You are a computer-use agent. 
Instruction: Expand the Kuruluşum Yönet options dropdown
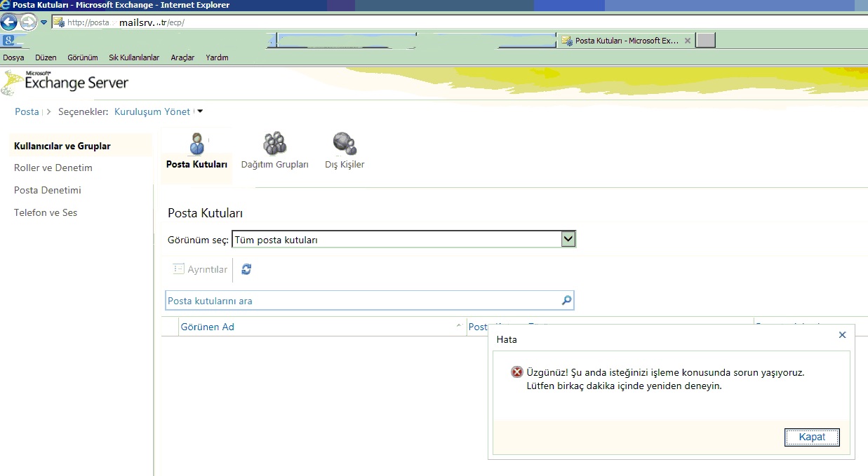[200, 111]
